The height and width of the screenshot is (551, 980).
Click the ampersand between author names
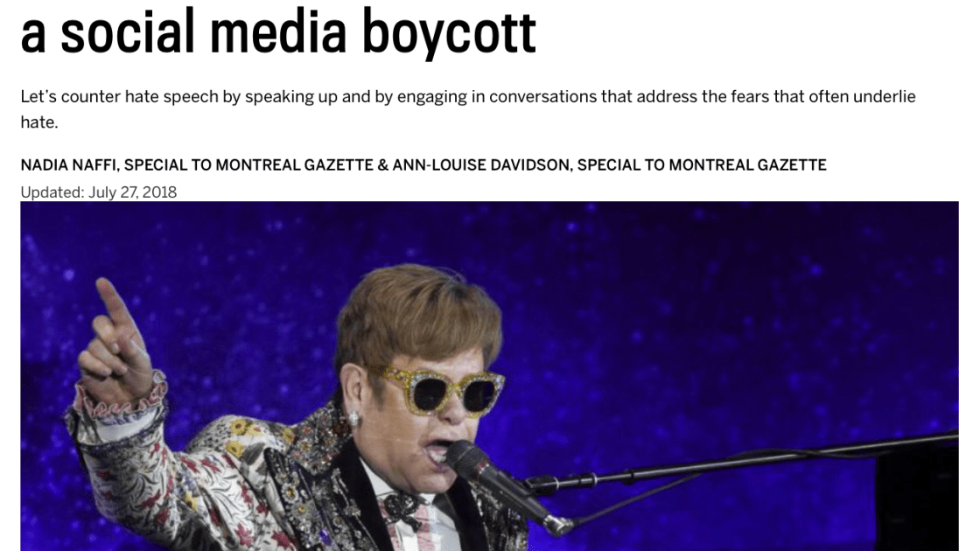383,165
